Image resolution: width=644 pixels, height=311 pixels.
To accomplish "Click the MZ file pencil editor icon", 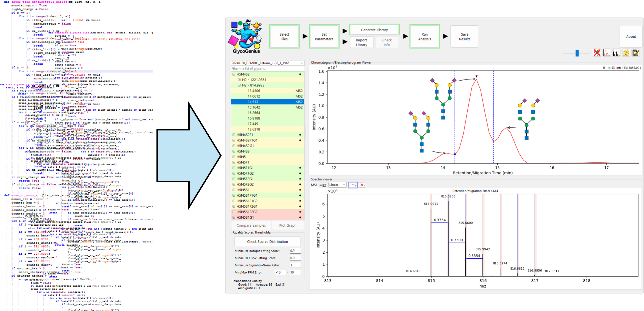I will click(x=636, y=53).
